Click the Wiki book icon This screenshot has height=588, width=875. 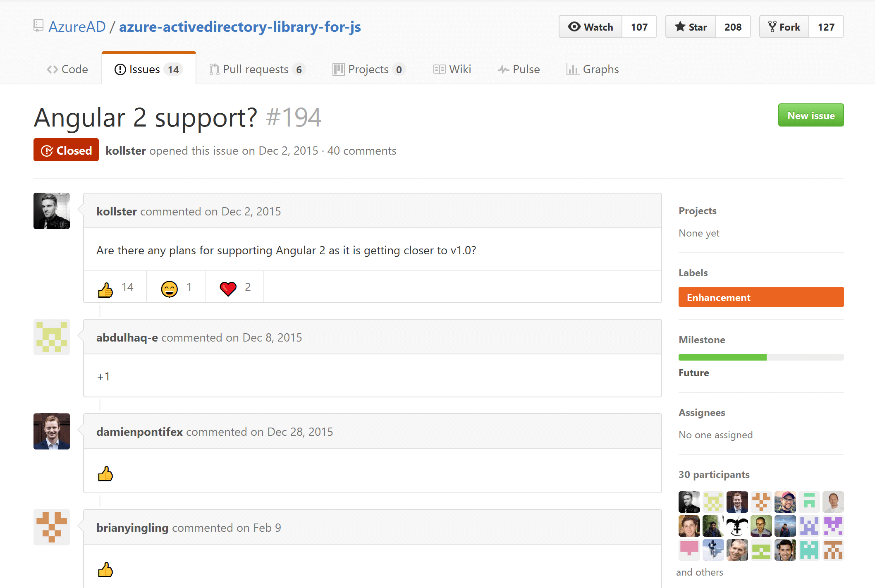click(439, 69)
